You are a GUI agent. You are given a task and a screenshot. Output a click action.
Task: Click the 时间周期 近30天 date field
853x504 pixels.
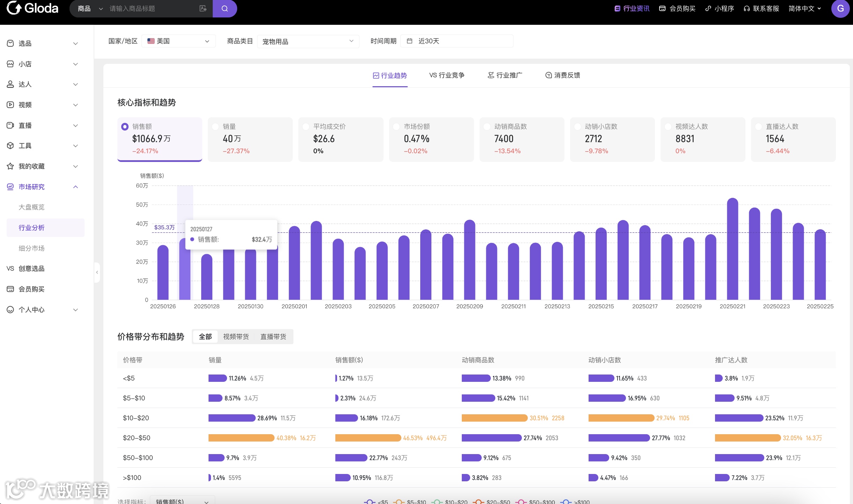point(456,41)
